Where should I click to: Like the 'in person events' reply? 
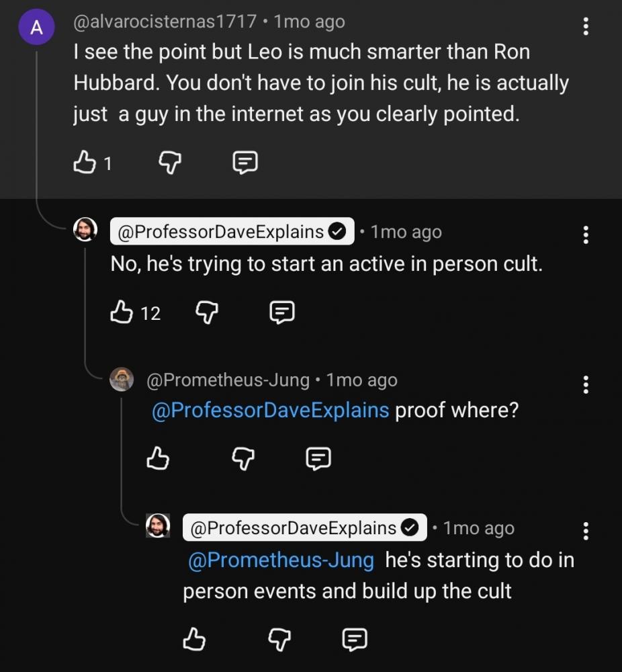(x=194, y=639)
